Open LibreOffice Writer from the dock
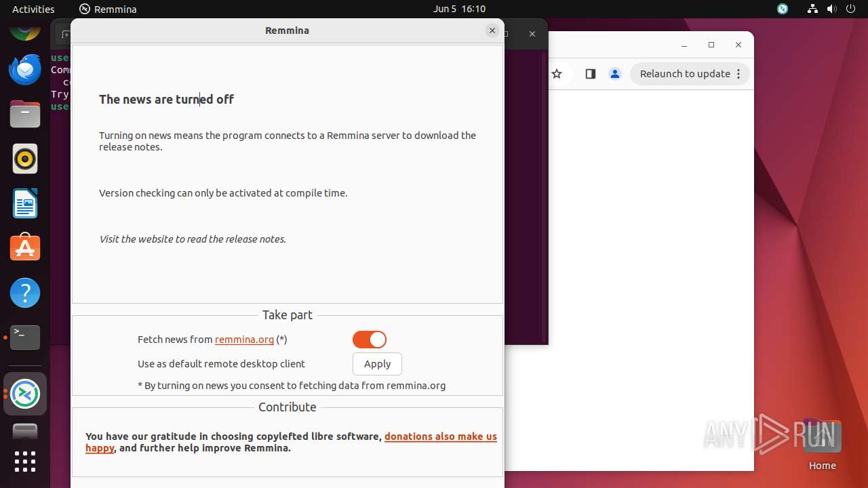Screen dimensions: 868x488 tap(25, 203)
